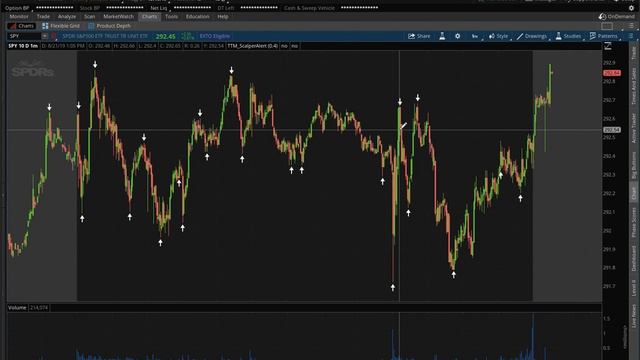Click the 292.54 crosshair price bubble
Screen dimensions: 640x360
tap(612, 130)
